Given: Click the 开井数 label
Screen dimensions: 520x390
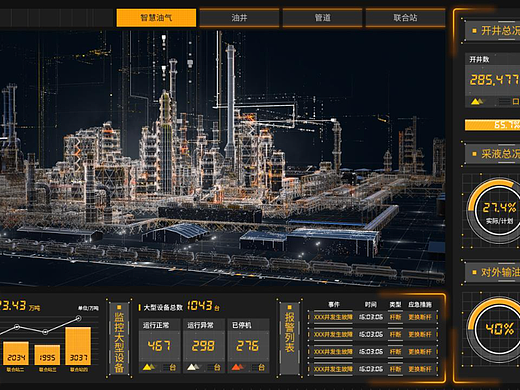Looking at the screenshot, I should point(479,59).
